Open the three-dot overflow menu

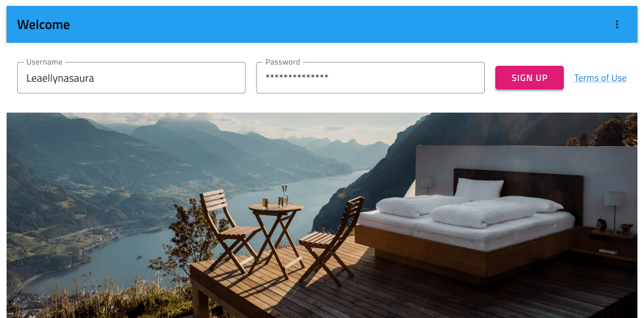(x=616, y=24)
